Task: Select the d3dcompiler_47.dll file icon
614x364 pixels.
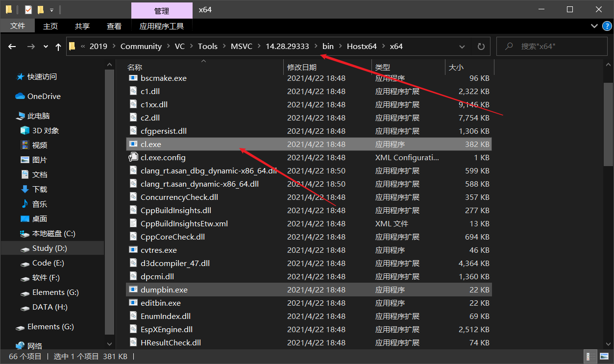Action: [133, 263]
